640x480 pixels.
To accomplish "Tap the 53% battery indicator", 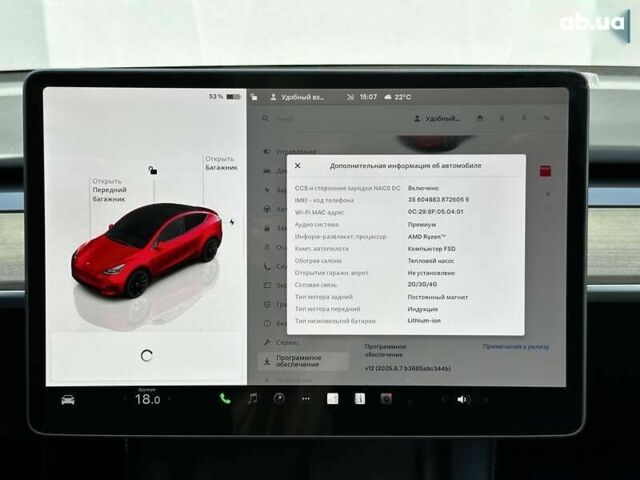I will [x=224, y=97].
